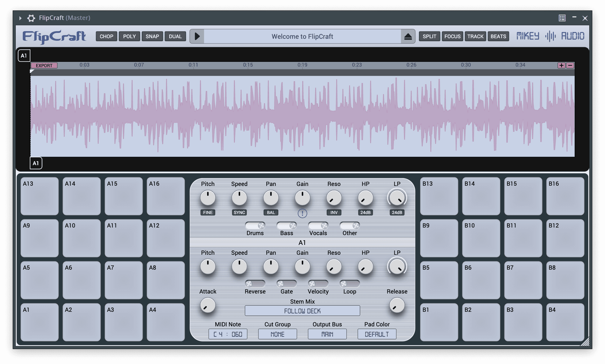Click the FlipCraft logo
Viewport: 605px width, 364px height.
click(54, 37)
